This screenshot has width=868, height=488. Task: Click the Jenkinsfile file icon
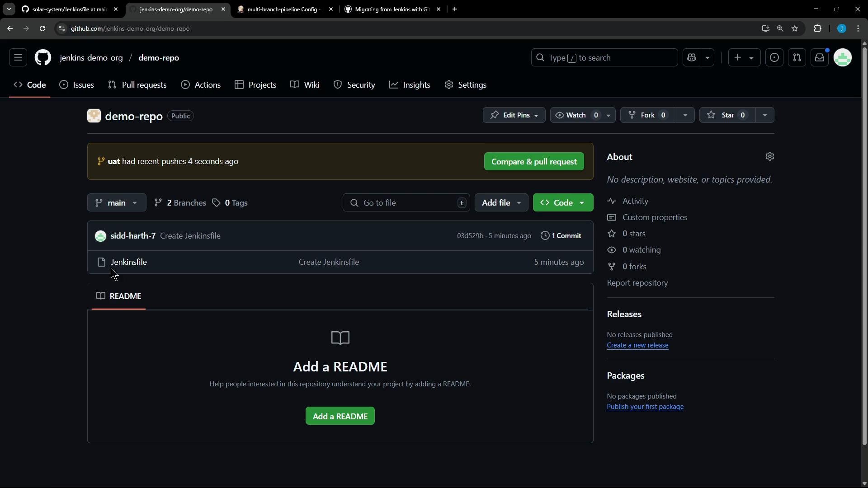pos(102,262)
